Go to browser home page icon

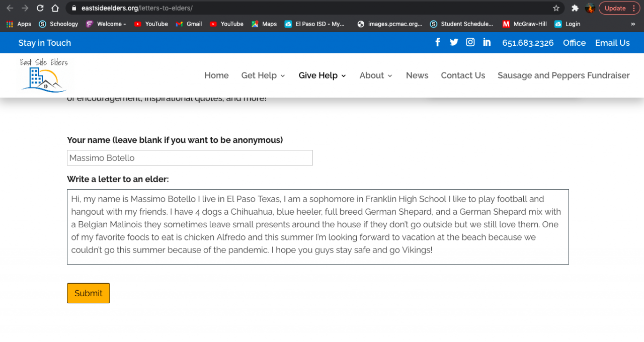pyautogui.click(x=55, y=8)
